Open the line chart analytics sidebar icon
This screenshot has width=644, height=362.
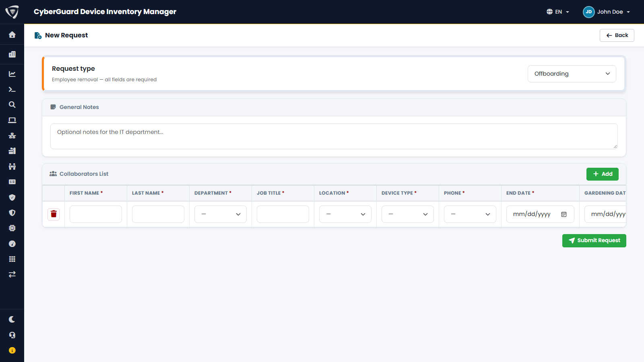click(x=12, y=74)
